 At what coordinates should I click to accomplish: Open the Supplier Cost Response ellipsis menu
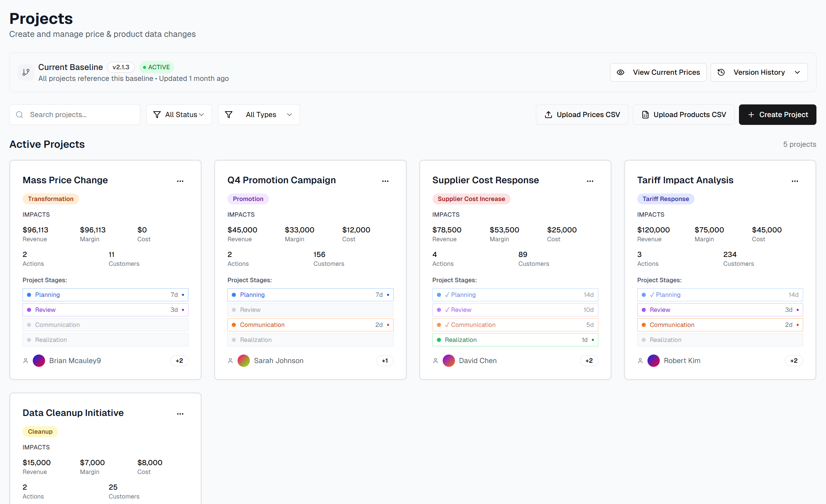coord(590,181)
